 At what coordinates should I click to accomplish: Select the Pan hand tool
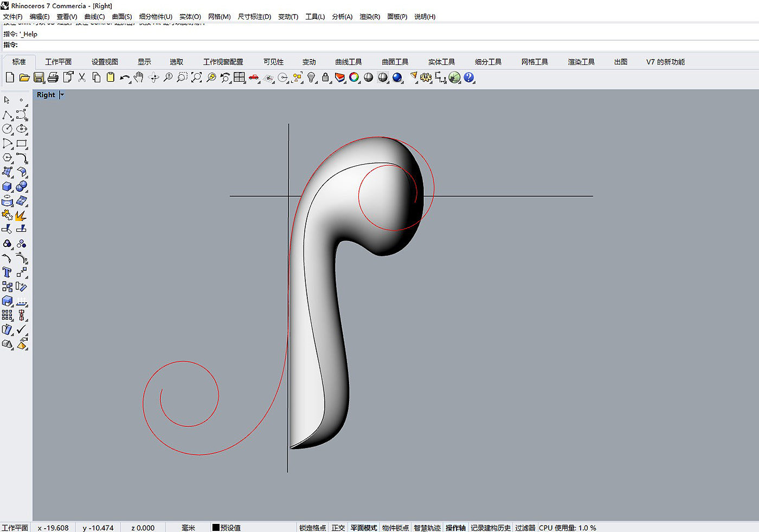pos(139,77)
